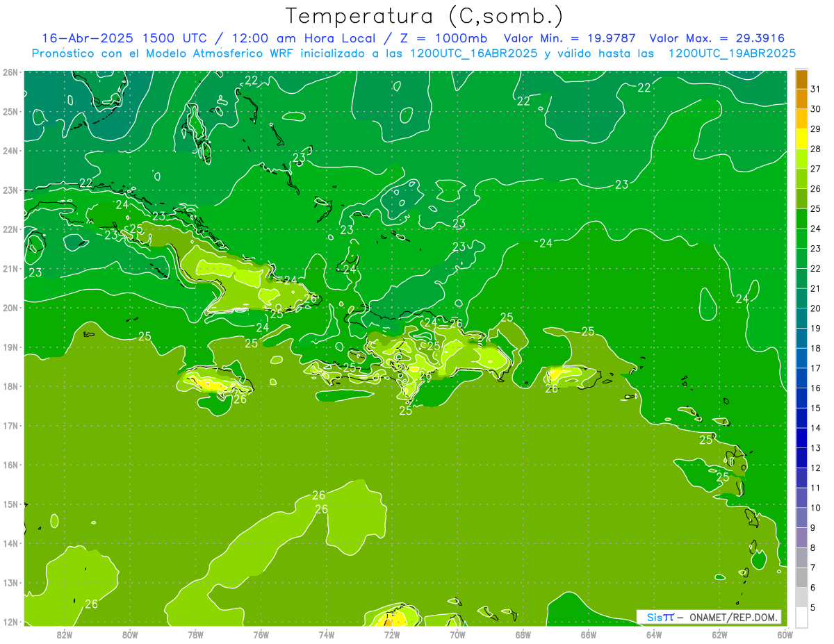Click legend scale value 28
The width and height of the screenshot is (834, 644).
pyautogui.click(x=816, y=149)
